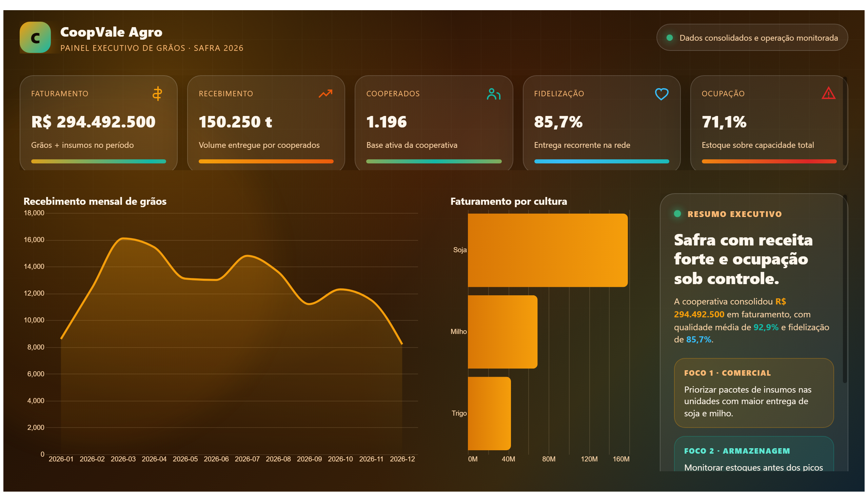Click the Recebimento orange progress bar
Viewport: 868px width, 495px height.
pyautogui.click(x=266, y=161)
